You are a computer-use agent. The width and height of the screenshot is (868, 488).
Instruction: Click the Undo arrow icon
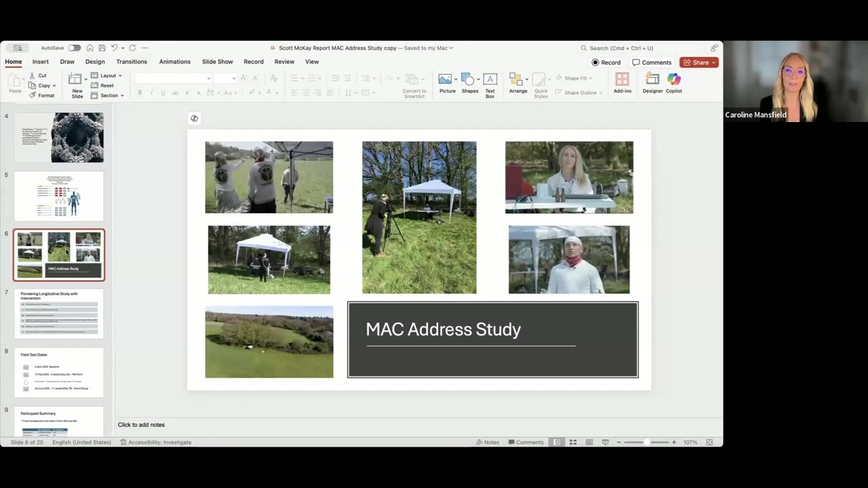[113, 48]
